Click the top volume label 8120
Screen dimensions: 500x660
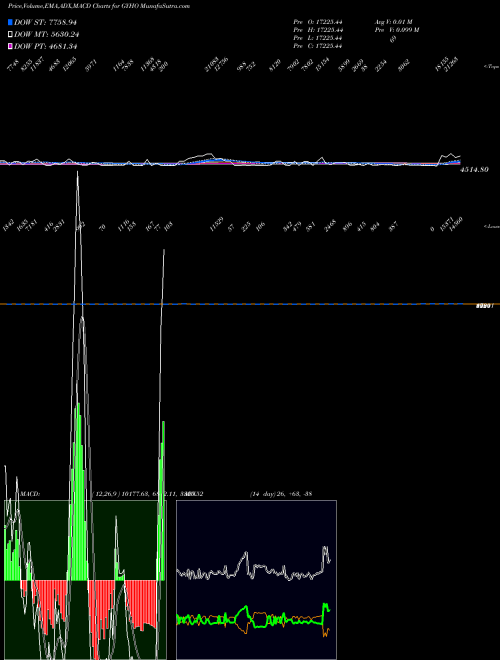274,65
